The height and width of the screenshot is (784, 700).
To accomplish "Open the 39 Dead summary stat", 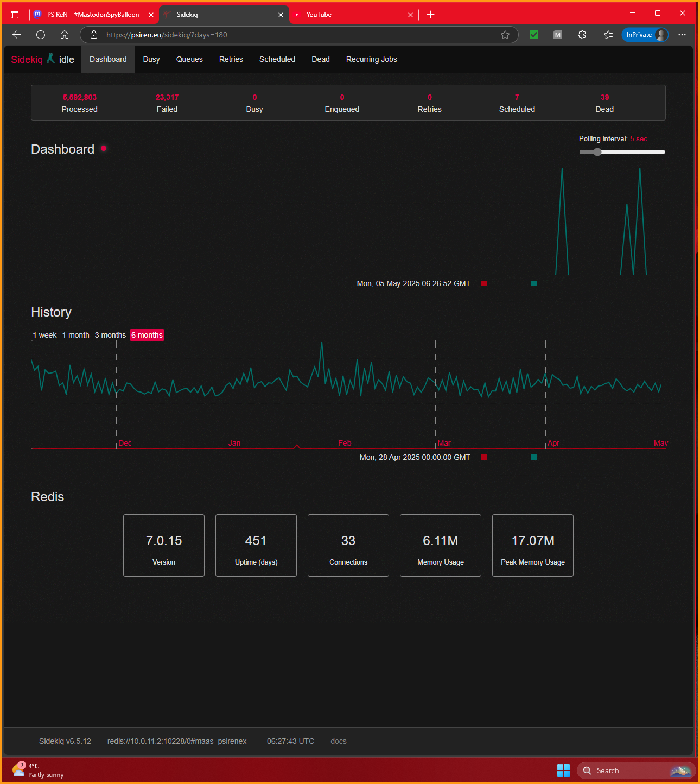I will tap(604, 103).
